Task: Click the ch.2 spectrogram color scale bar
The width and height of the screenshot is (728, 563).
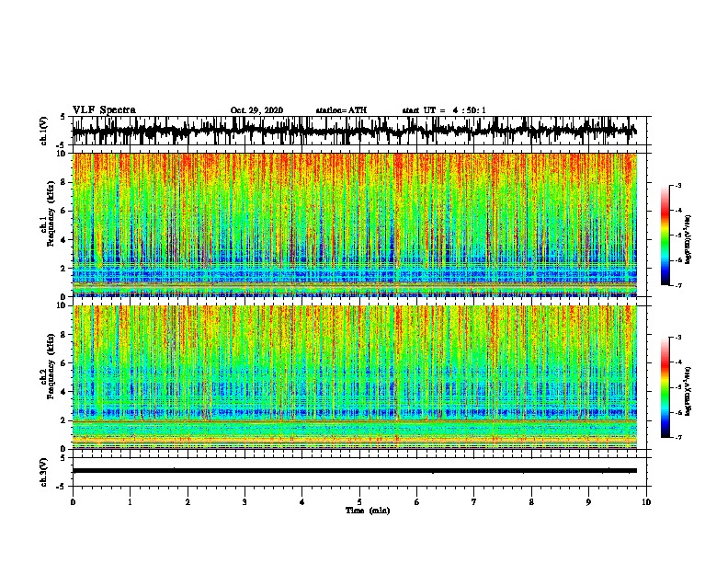Action: (665, 387)
